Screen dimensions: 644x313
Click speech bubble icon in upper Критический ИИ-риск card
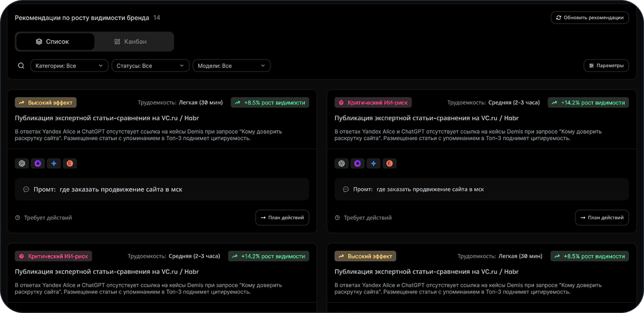coord(346,190)
